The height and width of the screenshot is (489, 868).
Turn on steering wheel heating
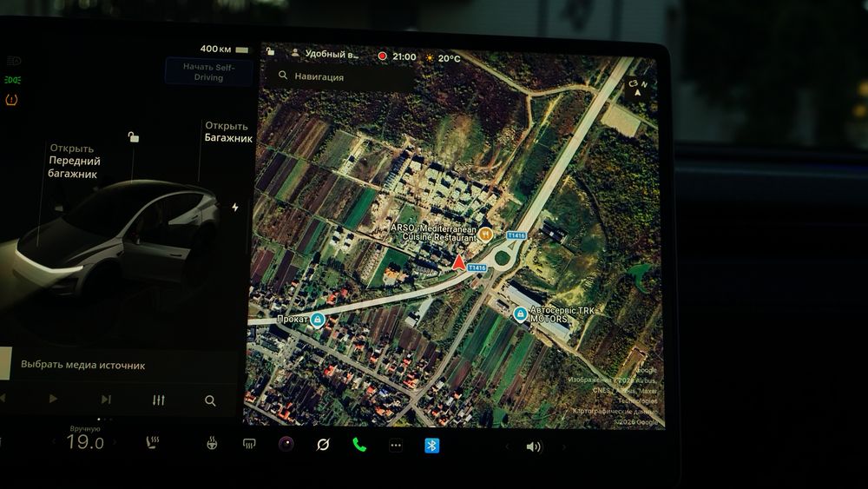pos(212,443)
